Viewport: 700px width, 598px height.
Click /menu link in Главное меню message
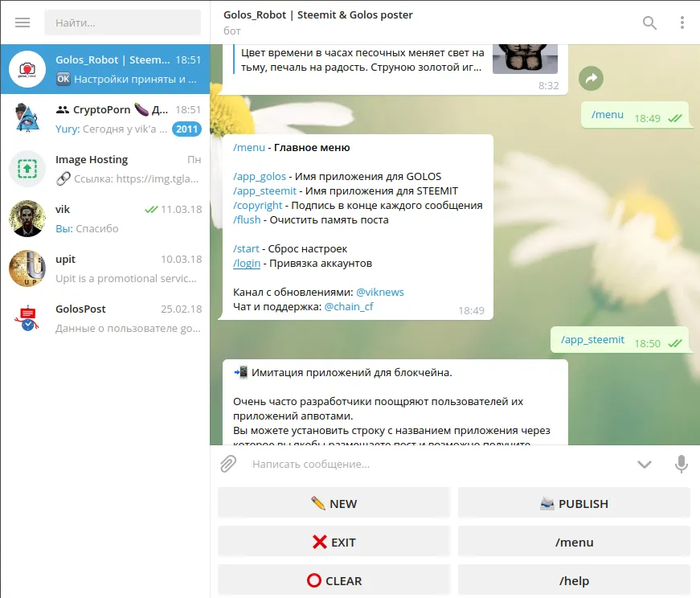[x=249, y=148]
